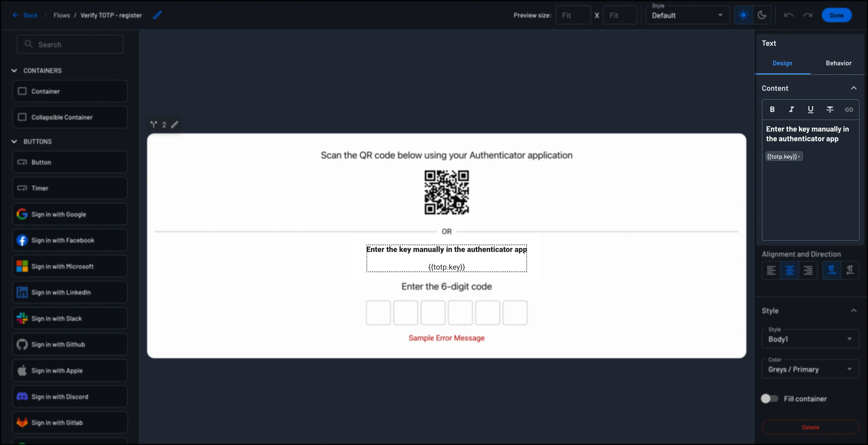Click the undo arrow icon
The image size is (868, 445).
788,15
